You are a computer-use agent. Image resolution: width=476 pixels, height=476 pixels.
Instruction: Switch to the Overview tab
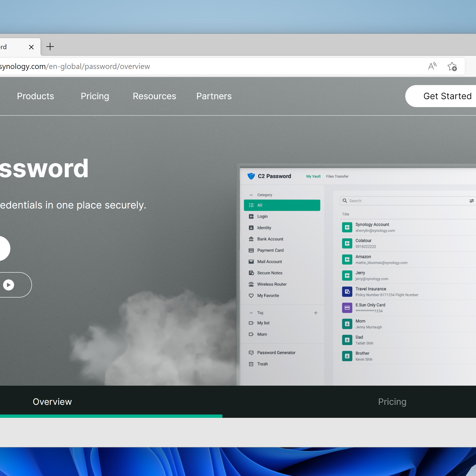point(52,402)
